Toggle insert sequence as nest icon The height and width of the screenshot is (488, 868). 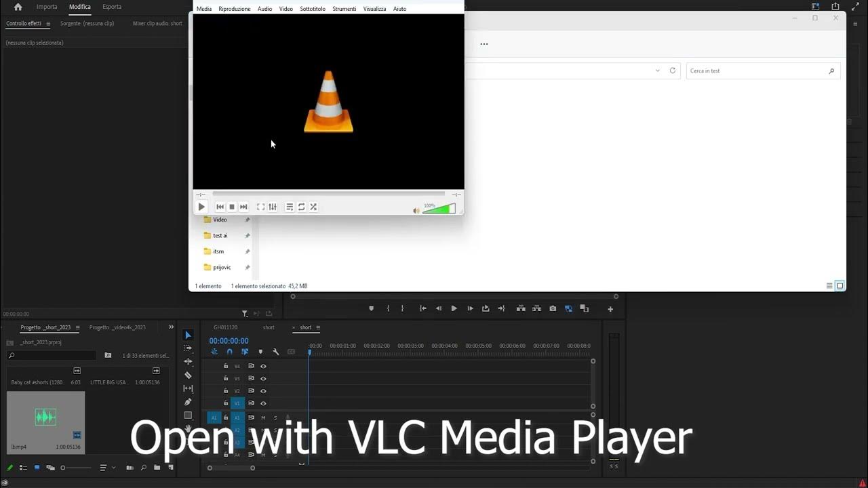pos(214,352)
